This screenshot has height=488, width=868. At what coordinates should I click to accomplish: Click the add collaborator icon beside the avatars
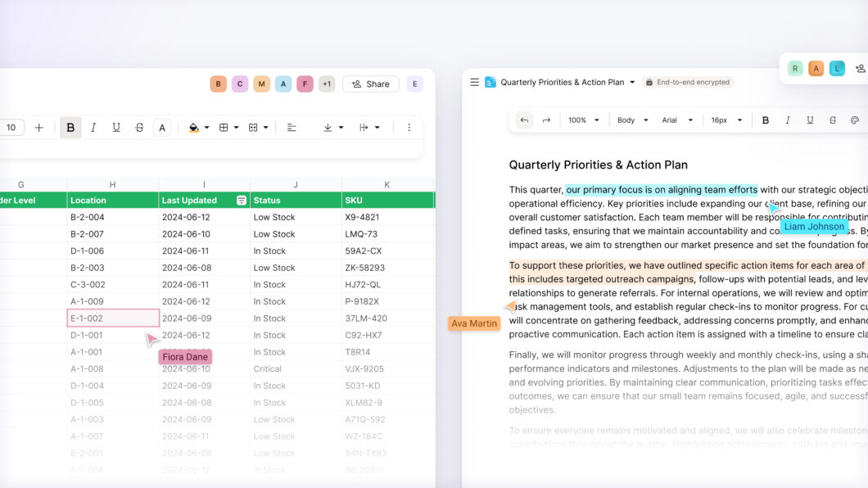tap(858, 68)
